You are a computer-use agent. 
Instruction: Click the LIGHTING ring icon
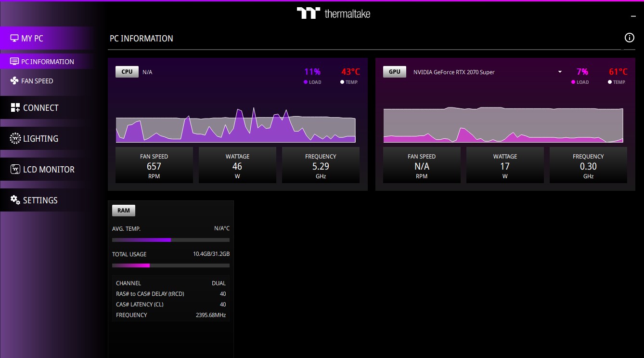15,139
